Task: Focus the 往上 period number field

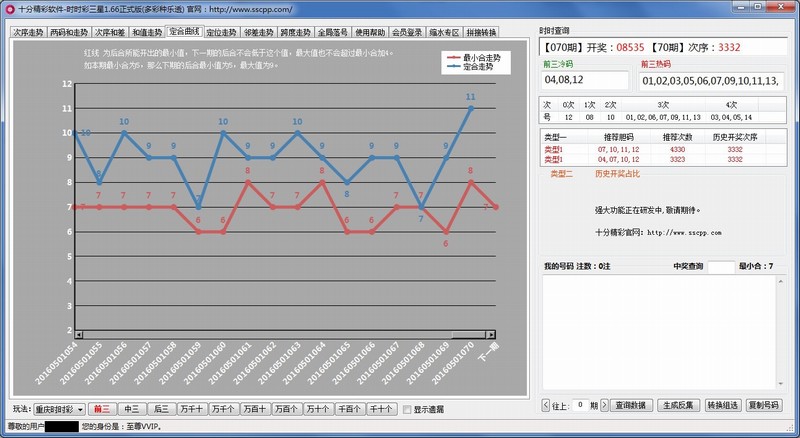Action: (580, 405)
